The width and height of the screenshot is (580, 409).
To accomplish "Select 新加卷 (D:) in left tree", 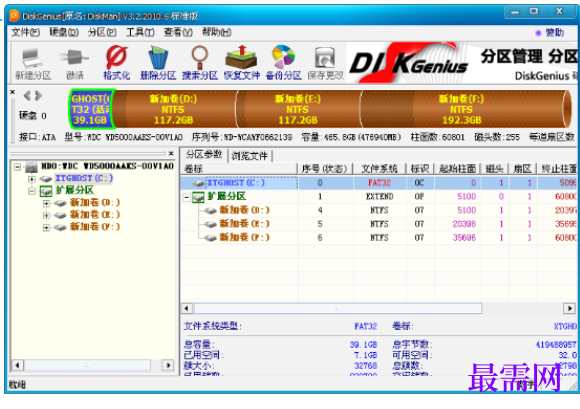I will [95, 203].
